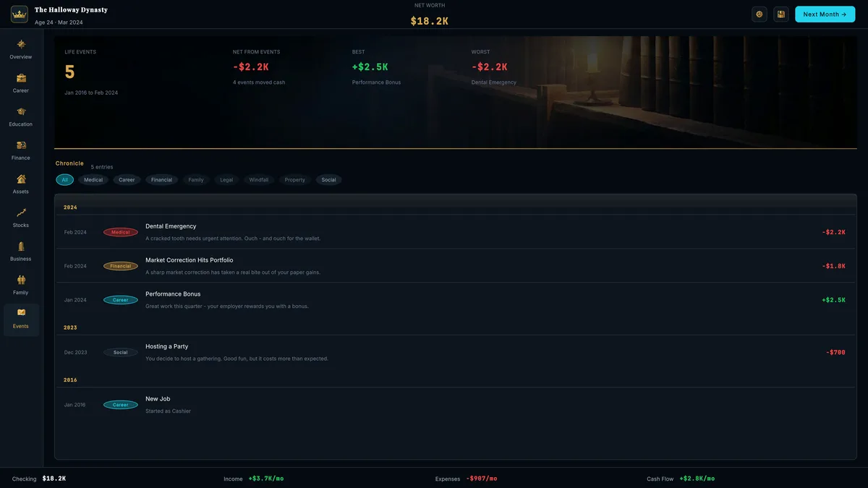
Task: Enable the Family chronicle filter chip
Action: coord(196,180)
